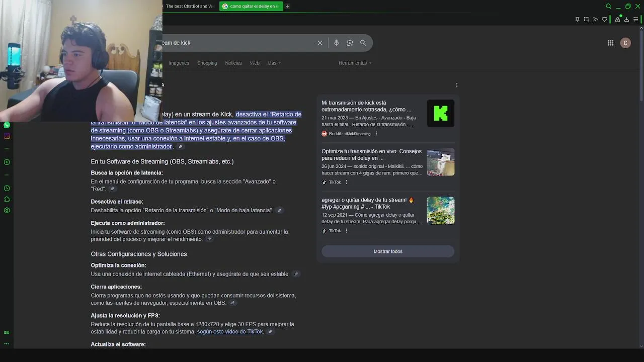Submit the search using the magnifier icon
This screenshot has height=362, width=644.
click(363, 43)
